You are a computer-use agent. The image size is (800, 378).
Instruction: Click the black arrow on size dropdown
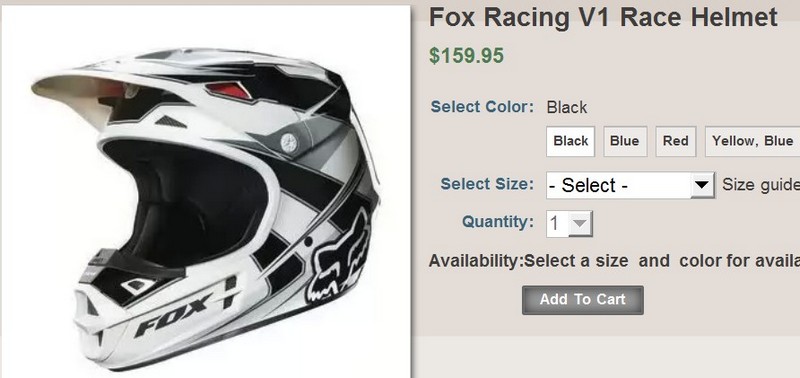703,185
